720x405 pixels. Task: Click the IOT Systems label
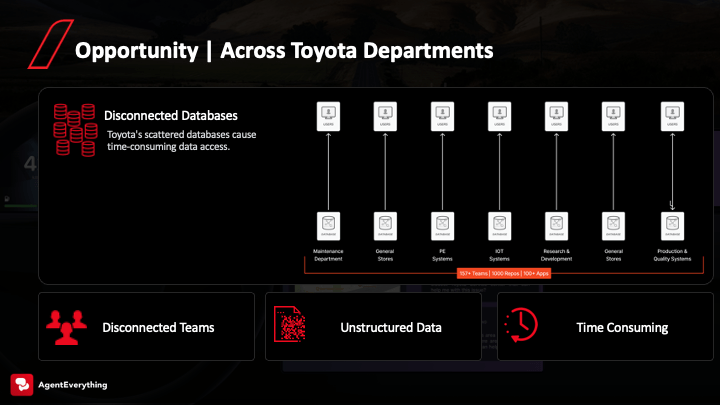(499, 255)
